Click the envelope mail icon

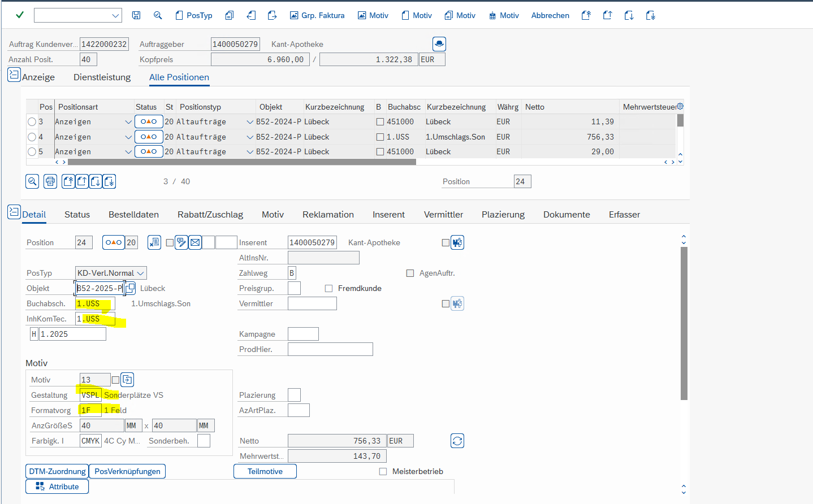coord(195,242)
